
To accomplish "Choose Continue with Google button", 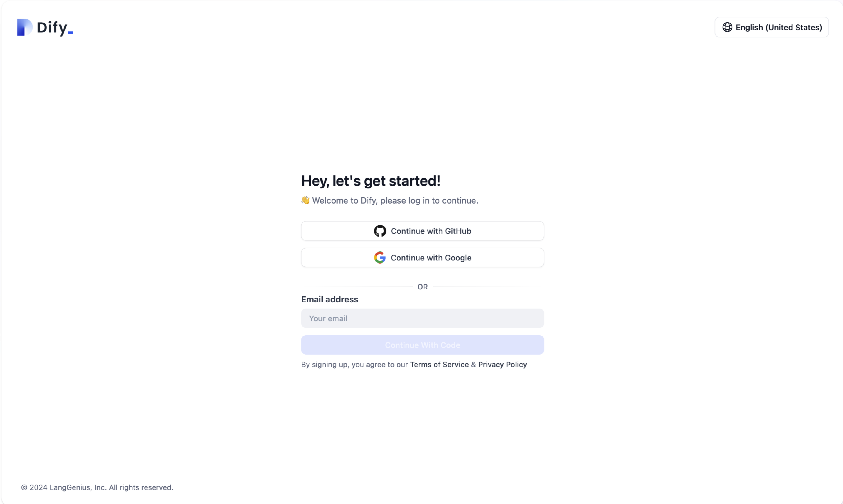I will (x=423, y=258).
